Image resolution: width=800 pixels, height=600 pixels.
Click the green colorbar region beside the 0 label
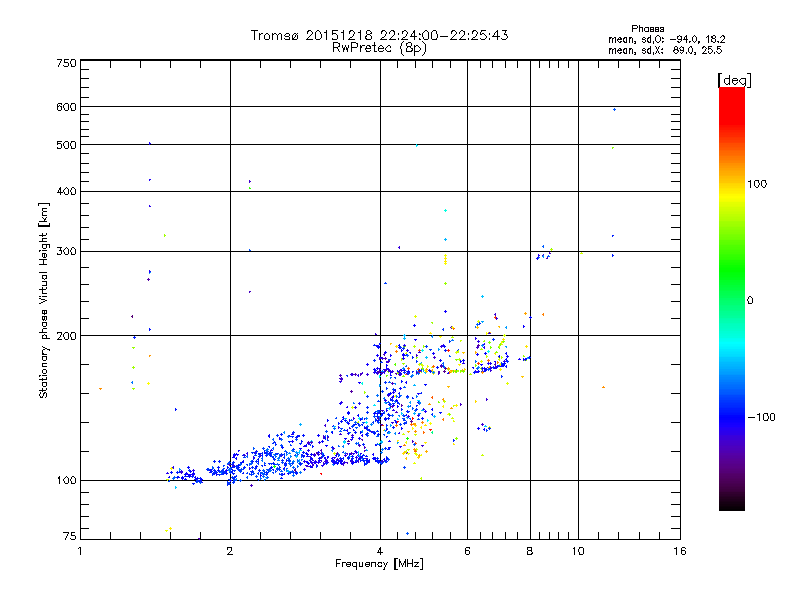[732, 299]
